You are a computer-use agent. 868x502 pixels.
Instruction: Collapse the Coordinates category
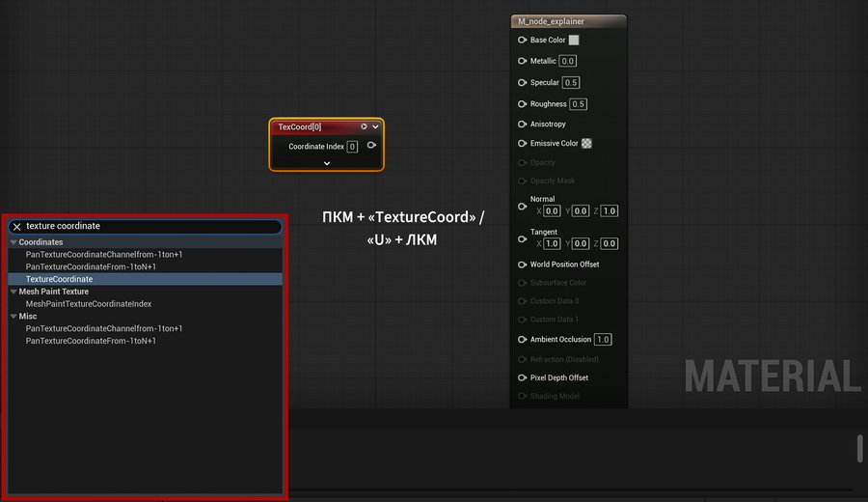coord(14,242)
